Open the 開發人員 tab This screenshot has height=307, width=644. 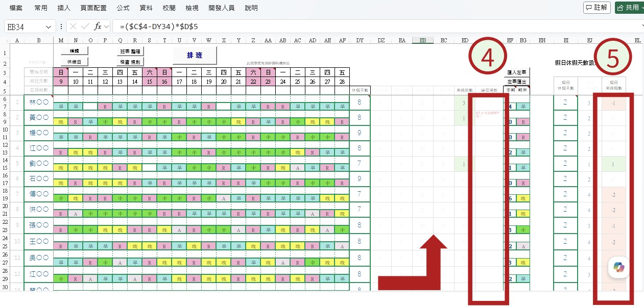(222, 8)
